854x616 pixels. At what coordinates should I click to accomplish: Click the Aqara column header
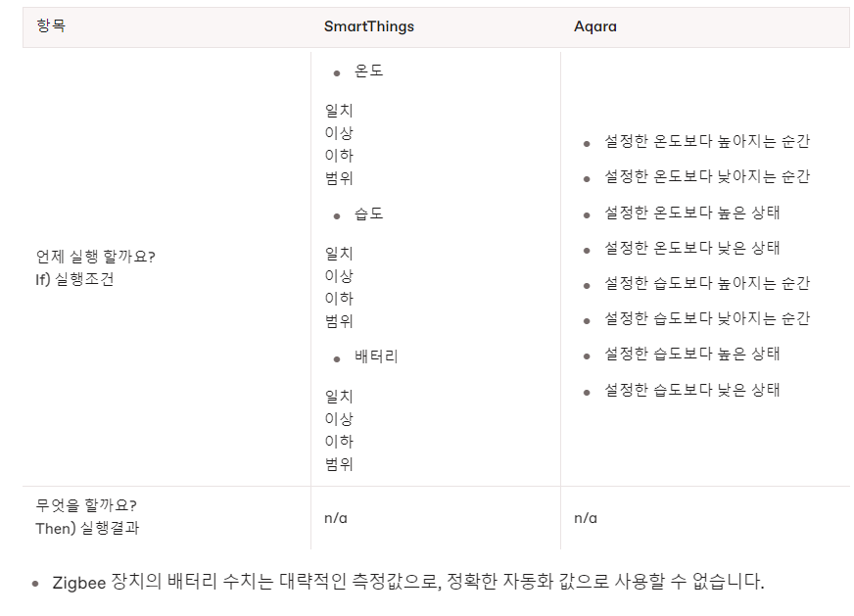coord(595,26)
